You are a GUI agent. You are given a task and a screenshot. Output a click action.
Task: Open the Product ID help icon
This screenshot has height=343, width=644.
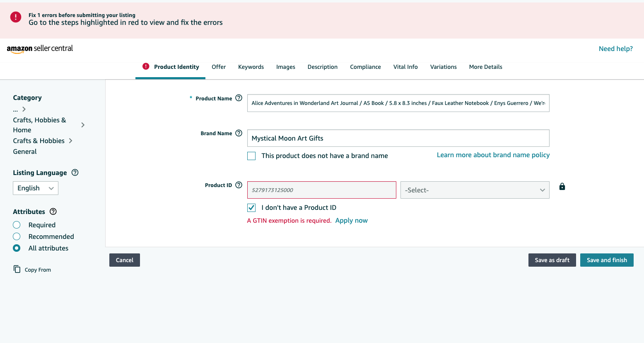239,185
